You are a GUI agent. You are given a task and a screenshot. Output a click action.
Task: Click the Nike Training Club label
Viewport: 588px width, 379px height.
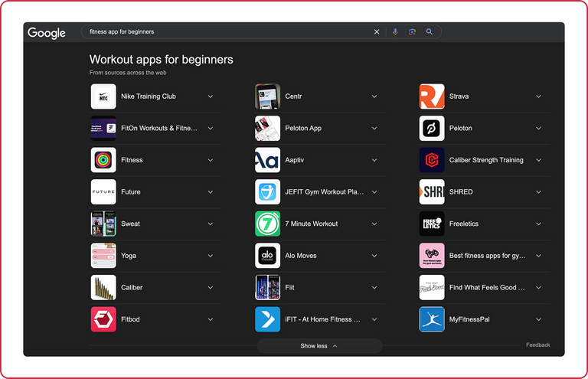point(149,96)
